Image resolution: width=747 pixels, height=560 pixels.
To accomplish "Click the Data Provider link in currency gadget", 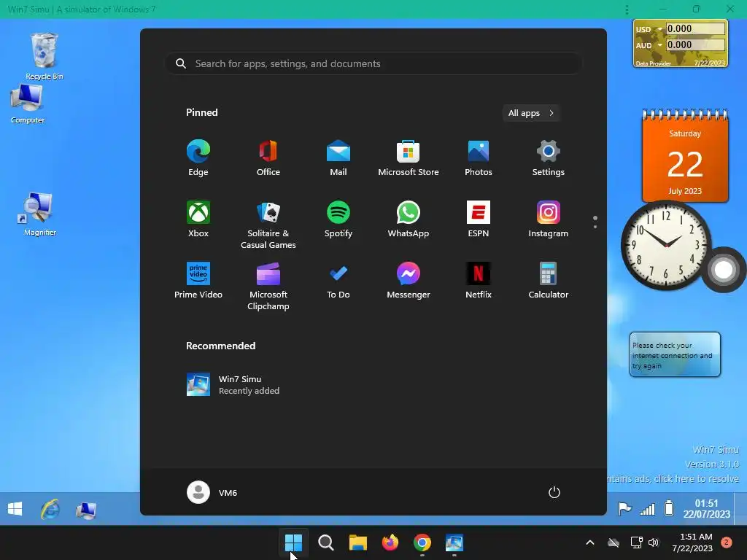I will click(x=653, y=63).
